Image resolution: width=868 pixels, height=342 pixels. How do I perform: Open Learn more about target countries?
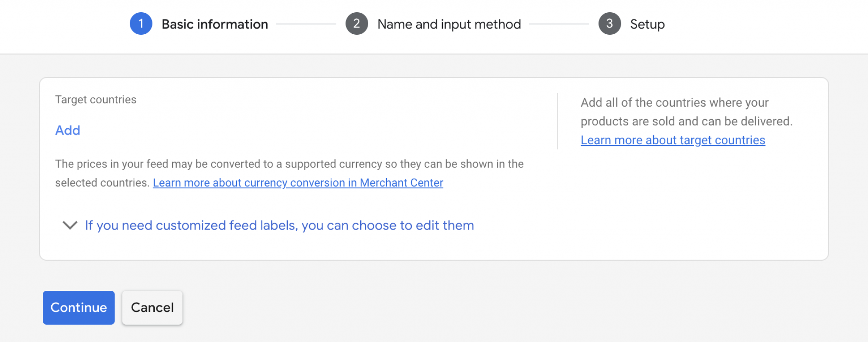(x=673, y=140)
